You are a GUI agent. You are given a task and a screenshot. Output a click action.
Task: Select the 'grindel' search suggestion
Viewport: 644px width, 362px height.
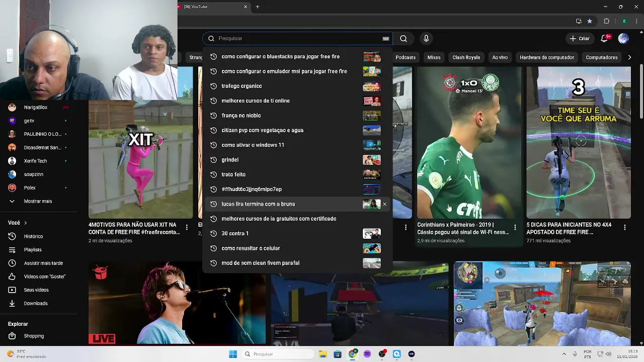(x=297, y=160)
